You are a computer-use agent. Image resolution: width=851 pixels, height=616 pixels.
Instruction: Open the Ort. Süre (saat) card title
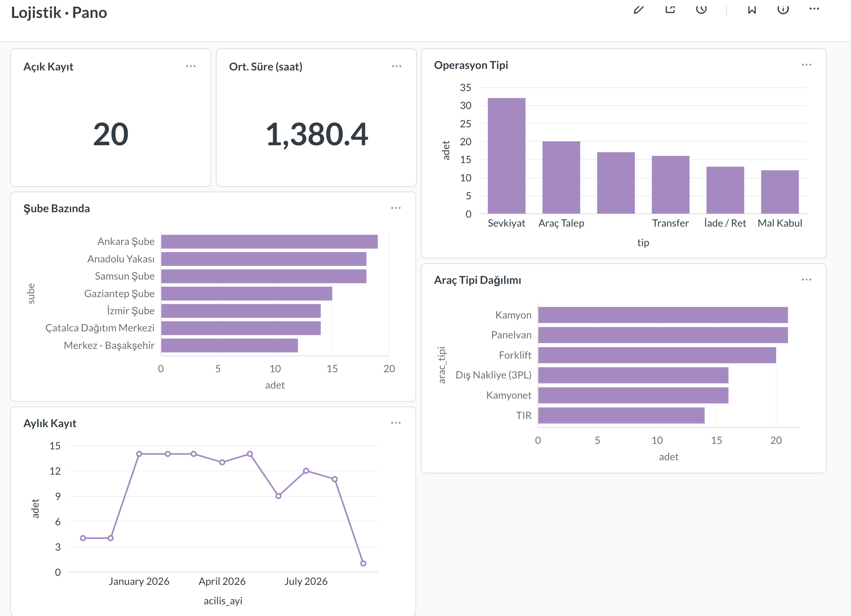point(266,67)
